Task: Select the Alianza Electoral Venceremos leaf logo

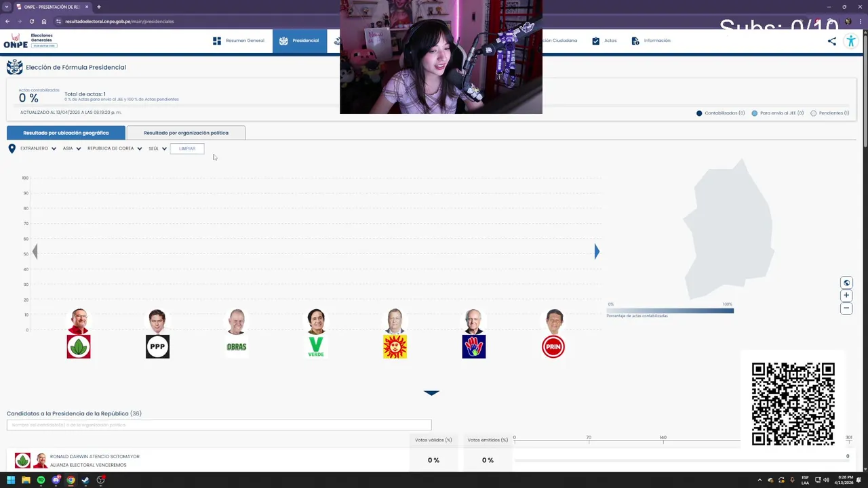Action: [x=79, y=346]
